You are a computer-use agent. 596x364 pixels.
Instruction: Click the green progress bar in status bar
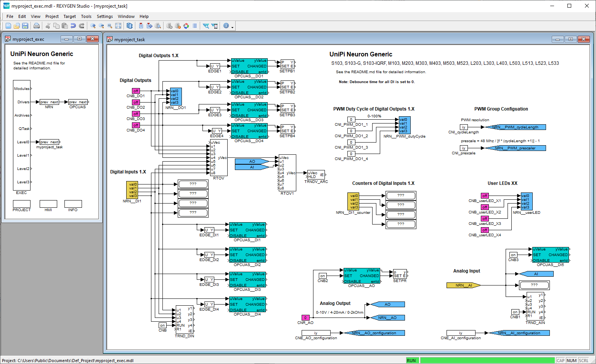(x=487, y=361)
